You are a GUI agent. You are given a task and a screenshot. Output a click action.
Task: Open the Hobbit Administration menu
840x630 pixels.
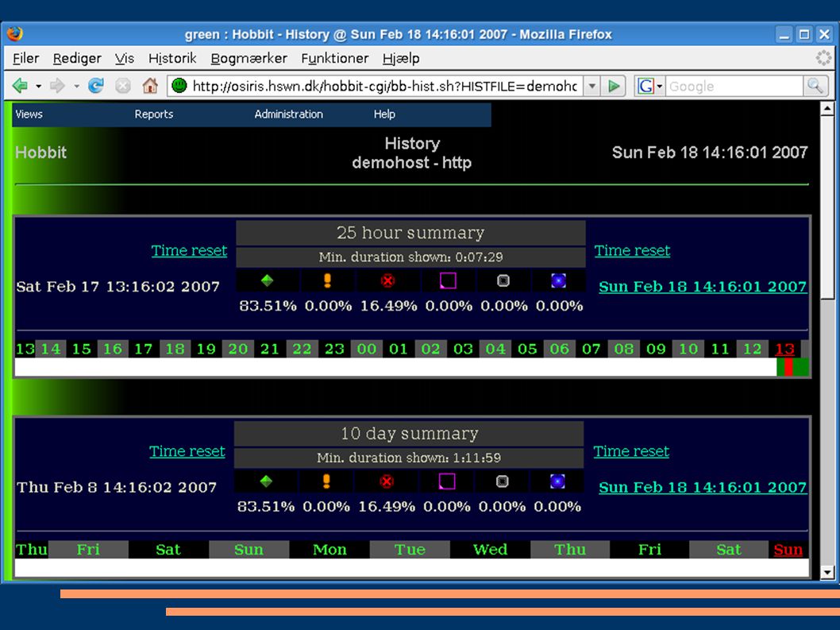point(289,114)
